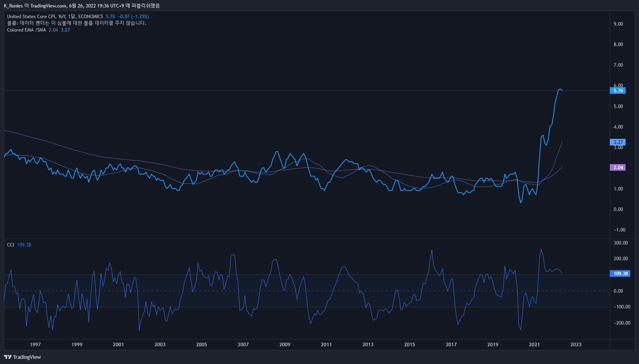The image size is (639, 364).
Task: Click the 7.00 price axis label
Action: (x=618, y=65)
